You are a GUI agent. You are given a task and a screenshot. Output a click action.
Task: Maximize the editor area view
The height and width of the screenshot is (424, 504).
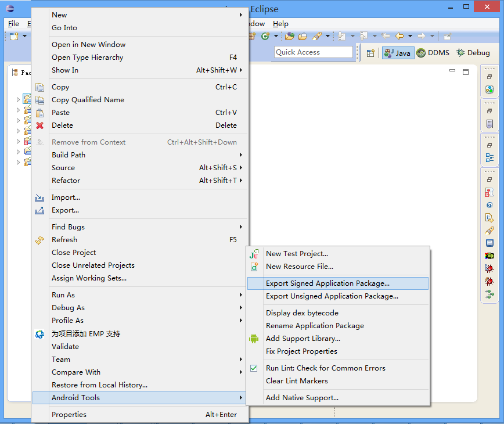click(466, 71)
